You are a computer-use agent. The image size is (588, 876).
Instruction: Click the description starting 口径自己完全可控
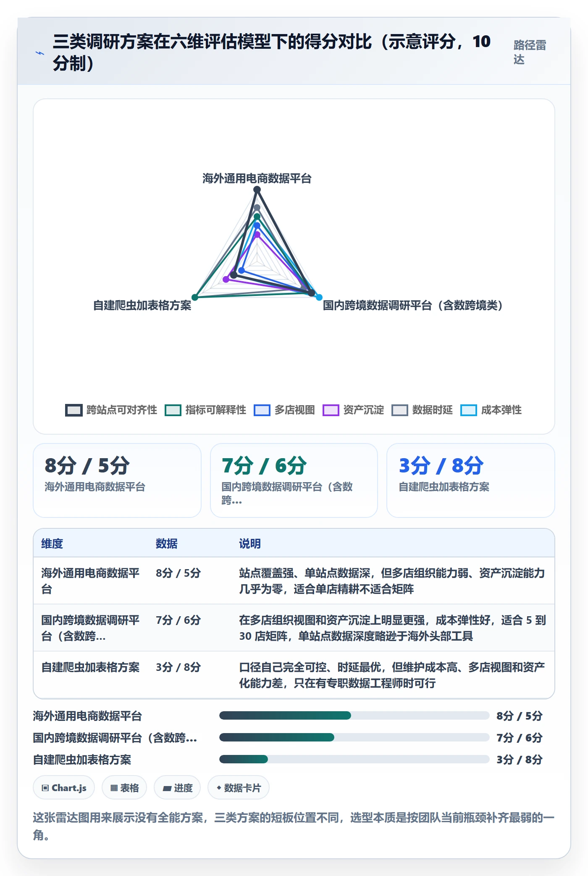click(x=392, y=675)
